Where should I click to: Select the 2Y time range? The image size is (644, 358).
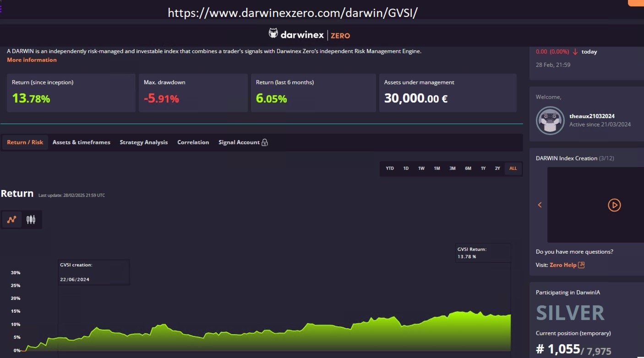click(x=497, y=168)
